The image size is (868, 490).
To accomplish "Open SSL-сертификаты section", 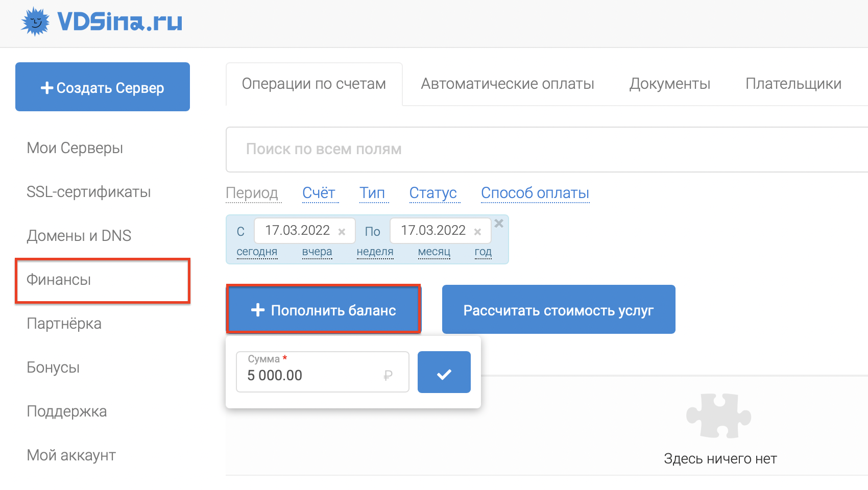I will (89, 192).
